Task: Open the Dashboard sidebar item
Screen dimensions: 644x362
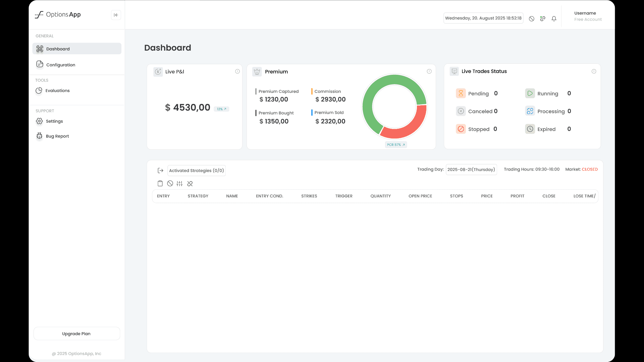Action: point(77,49)
